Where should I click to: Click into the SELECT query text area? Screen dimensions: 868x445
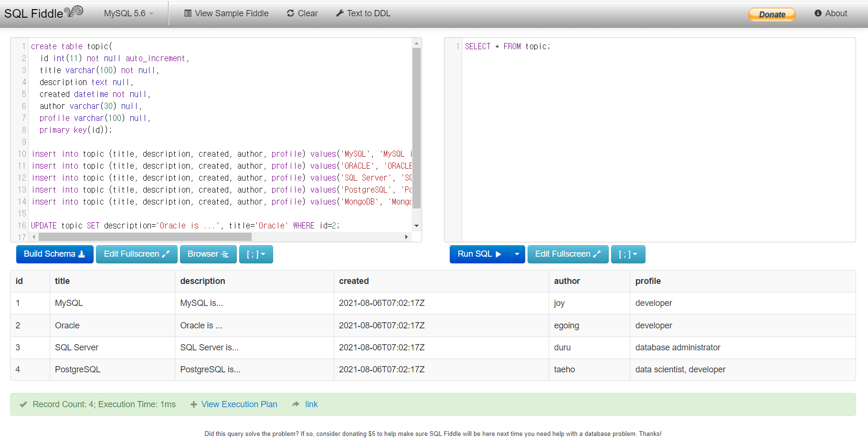point(658,140)
